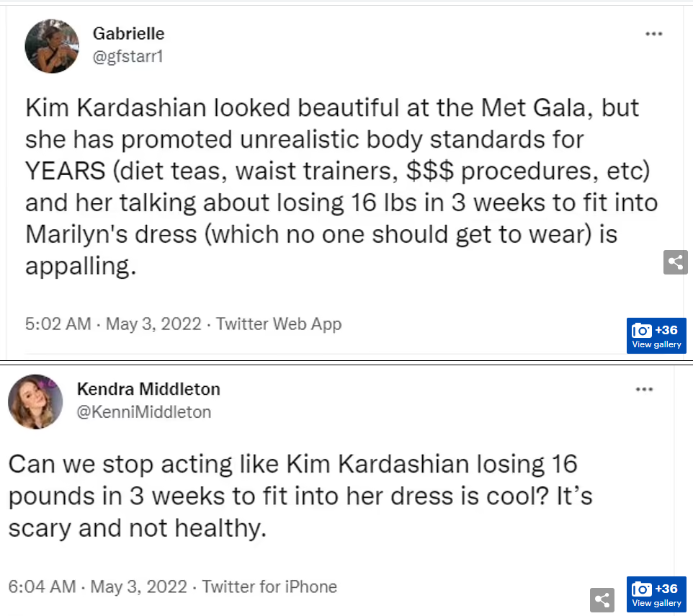Image resolution: width=693 pixels, height=616 pixels.
Task: Click Twitter Web App source link
Action: pos(279,324)
